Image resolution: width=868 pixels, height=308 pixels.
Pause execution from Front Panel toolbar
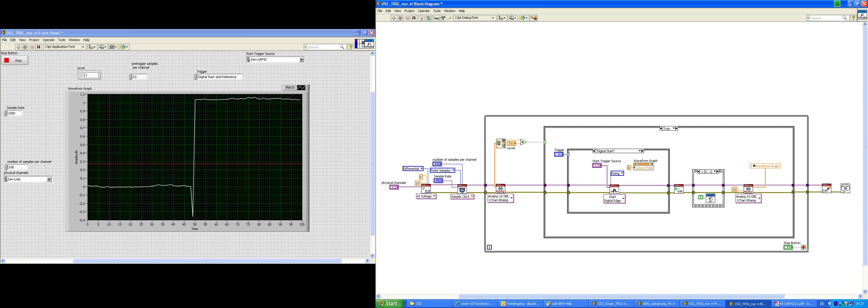(x=39, y=47)
